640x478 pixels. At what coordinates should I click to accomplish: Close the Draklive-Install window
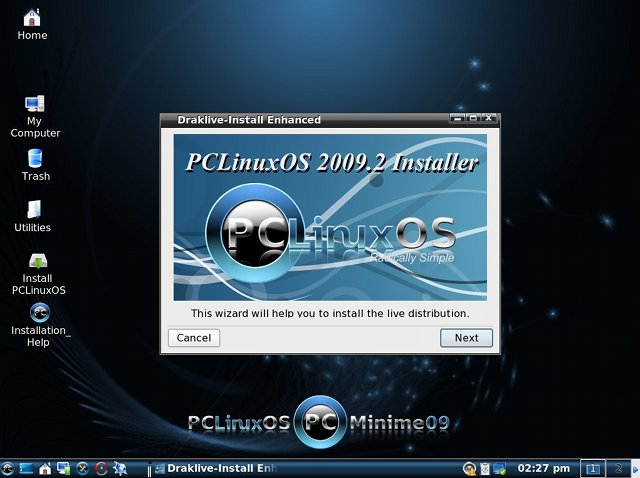pyautogui.click(x=489, y=118)
